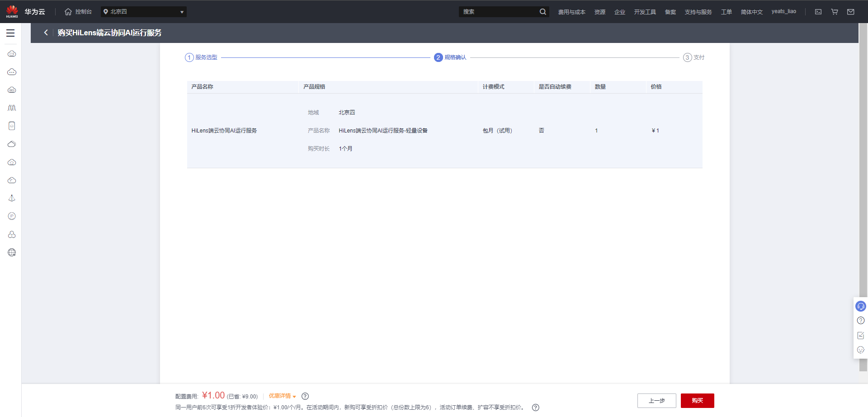The height and width of the screenshot is (417, 868).
Task: Open the hamburger sidebar menu
Action: (10, 33)
